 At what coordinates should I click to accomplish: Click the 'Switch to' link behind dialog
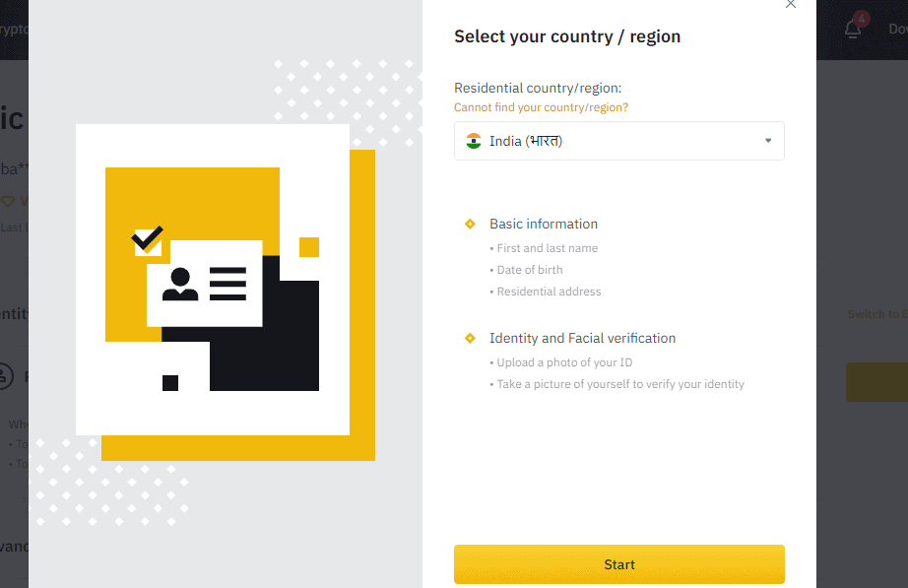tap(877, 314)
